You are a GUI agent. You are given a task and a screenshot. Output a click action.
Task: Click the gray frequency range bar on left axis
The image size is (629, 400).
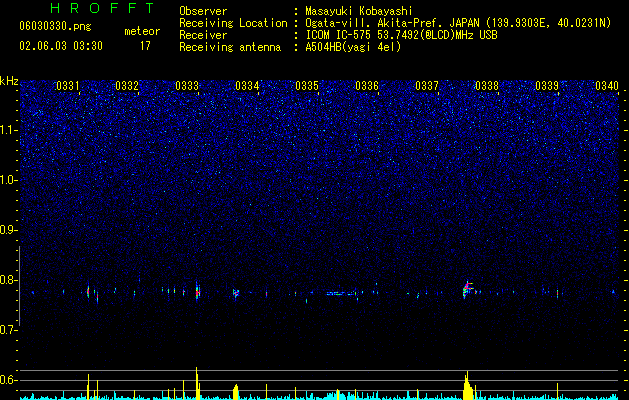(x=19, y=286)
